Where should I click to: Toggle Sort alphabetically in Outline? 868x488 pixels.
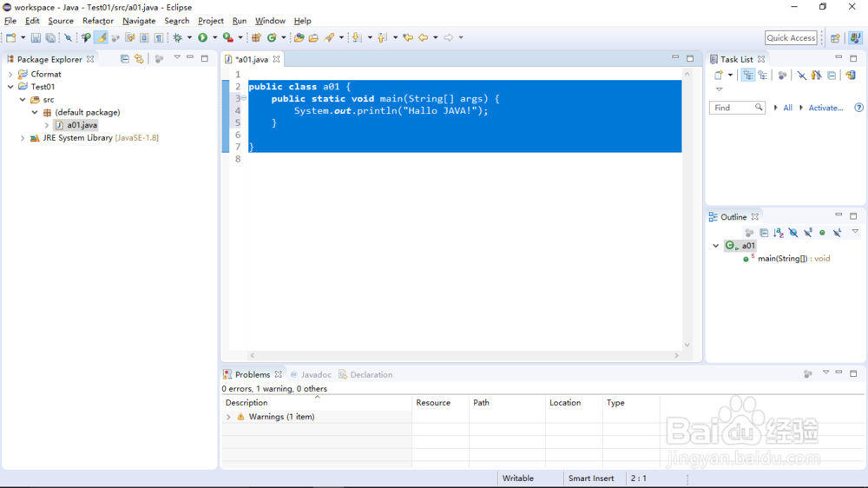pos(779,233)
